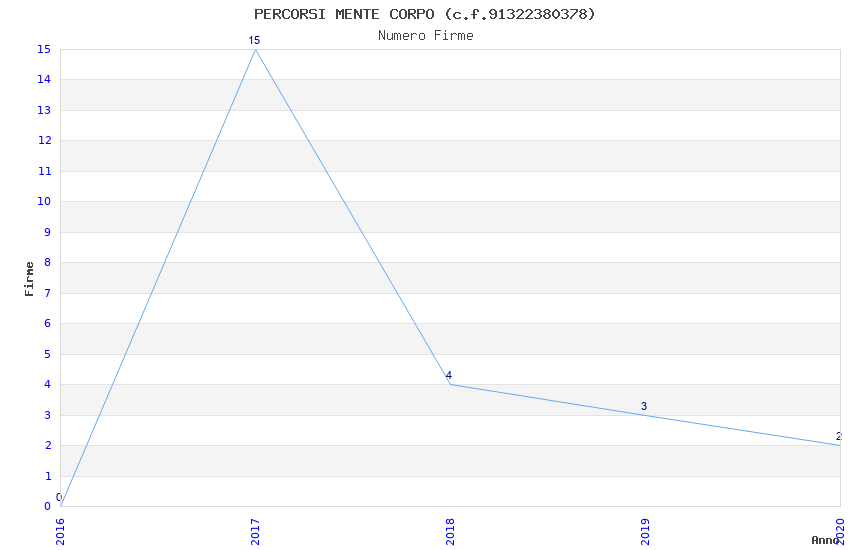The image size is (850, 550).
Task: Click y-axis tick value 2
Action: coord(48,445)
